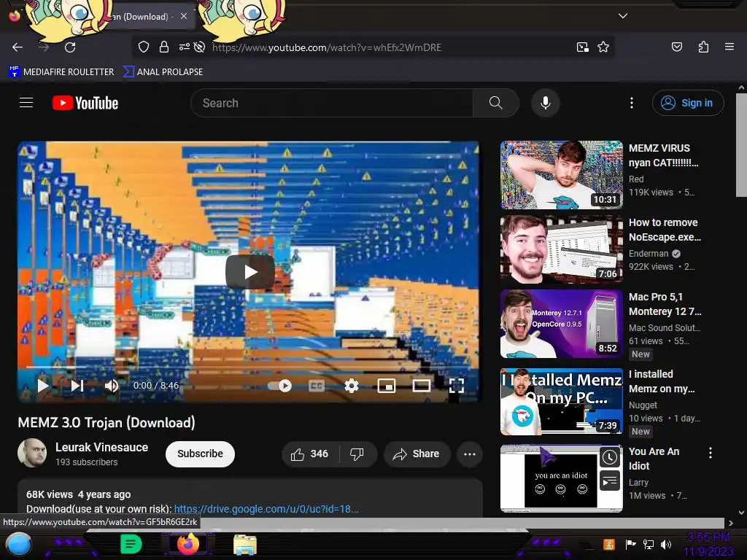Screen dimensions: 747x560
Task: Click the Firefox taskbar button
Action: coord(187,544)
